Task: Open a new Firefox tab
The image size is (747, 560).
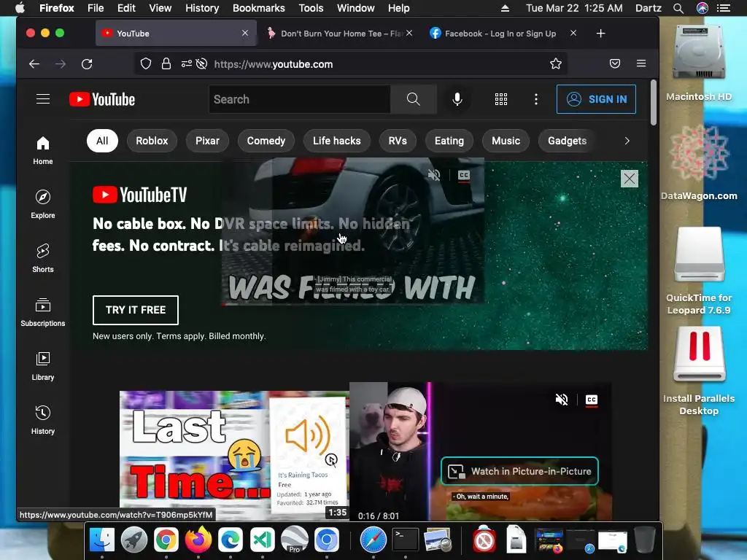Action: 601,34
